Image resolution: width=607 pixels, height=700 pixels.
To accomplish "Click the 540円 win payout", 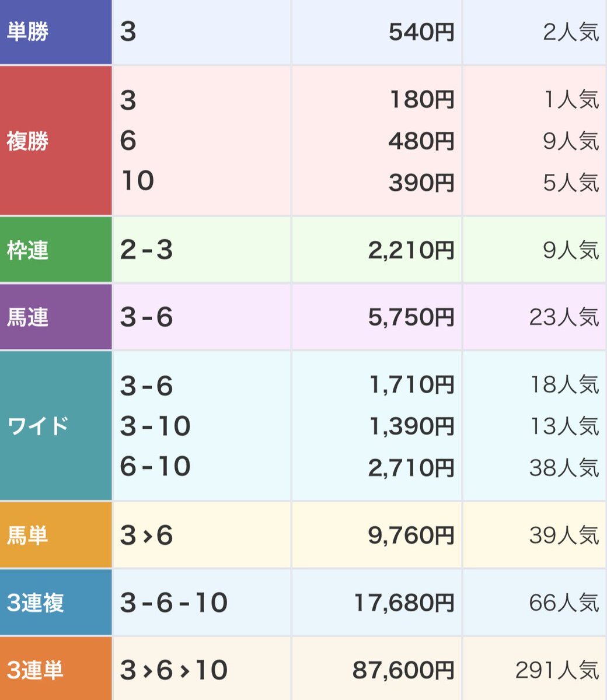I will pos(421,32).
